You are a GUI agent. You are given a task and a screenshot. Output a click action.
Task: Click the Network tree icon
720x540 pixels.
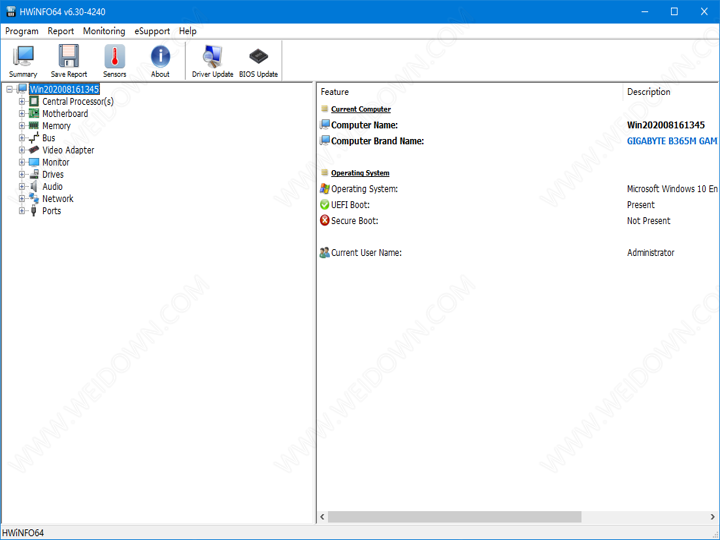pyautogui.click(x=34, y=198)
